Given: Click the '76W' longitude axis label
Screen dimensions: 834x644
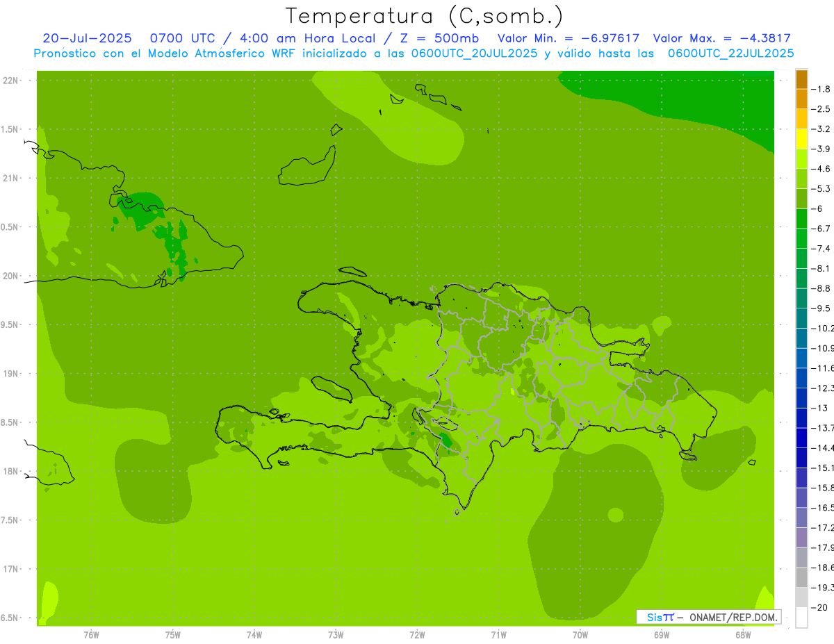Looking at the screenshot, I should tap(91, 635).
